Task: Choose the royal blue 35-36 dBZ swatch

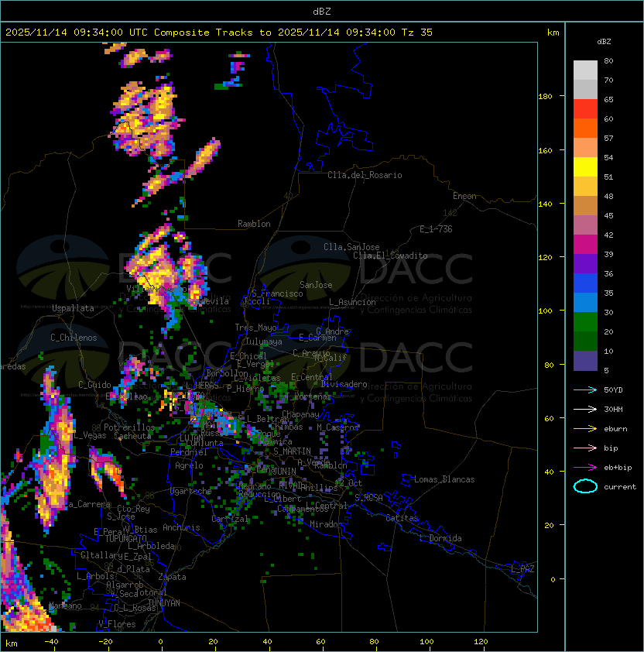Action: point(585,283)
